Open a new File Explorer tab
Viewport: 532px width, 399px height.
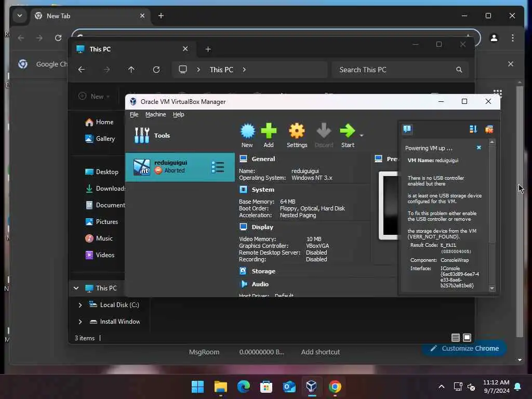(208, 49)
